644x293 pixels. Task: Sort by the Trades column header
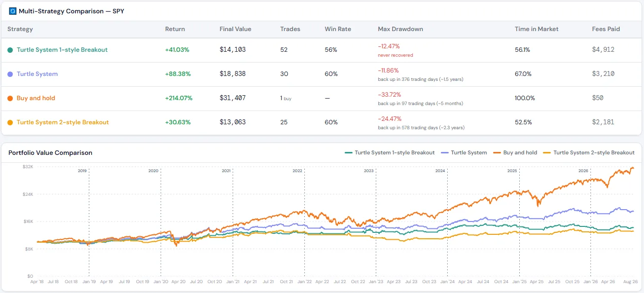pyautogui.click(x=290, y=29)
